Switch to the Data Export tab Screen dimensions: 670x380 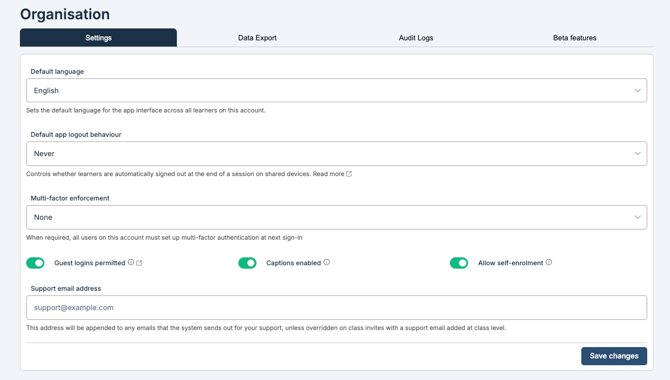tap(257, 38)
